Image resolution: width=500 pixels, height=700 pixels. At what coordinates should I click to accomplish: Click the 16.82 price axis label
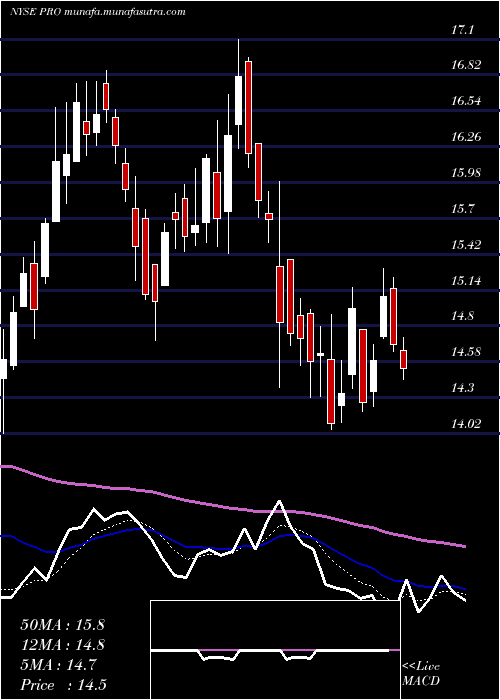tap(466, 65)
